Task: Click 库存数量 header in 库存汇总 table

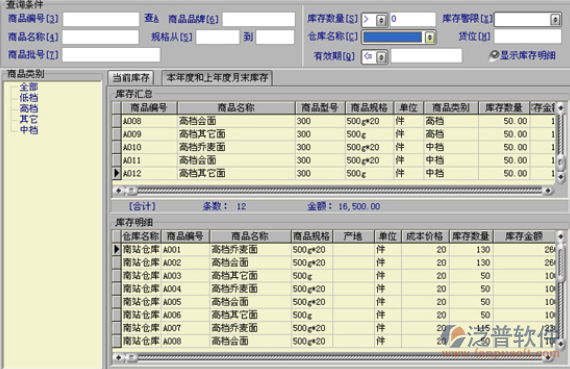Action: point(504,108)
